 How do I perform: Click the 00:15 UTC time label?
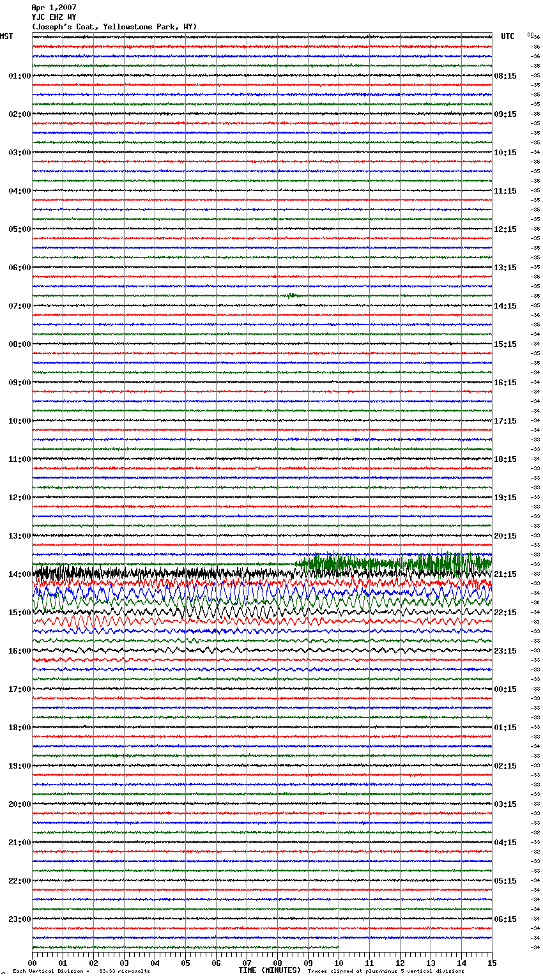pos(505,689)
